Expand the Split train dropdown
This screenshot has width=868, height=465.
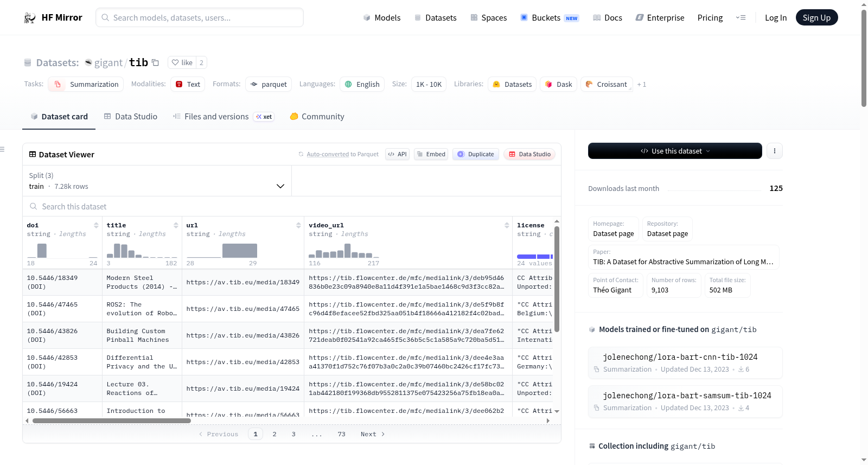(x=157, y=181)
